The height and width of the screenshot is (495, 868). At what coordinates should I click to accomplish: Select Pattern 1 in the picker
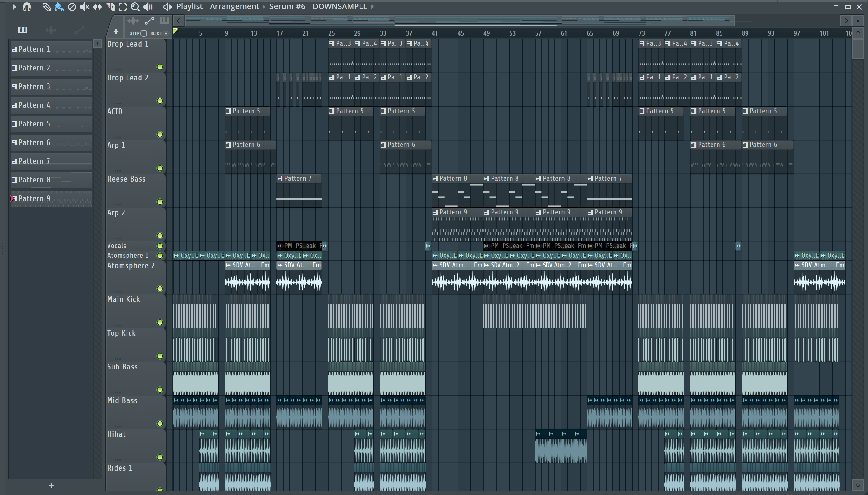51,49
